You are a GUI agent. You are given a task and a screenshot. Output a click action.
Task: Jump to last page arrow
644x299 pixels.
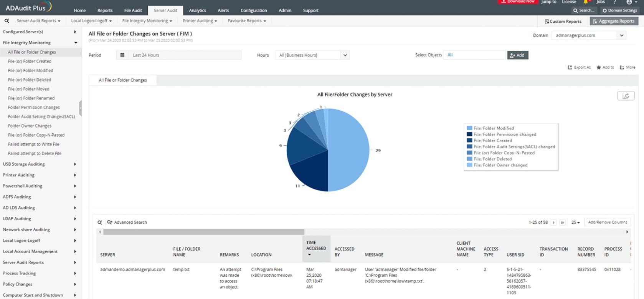563,222
